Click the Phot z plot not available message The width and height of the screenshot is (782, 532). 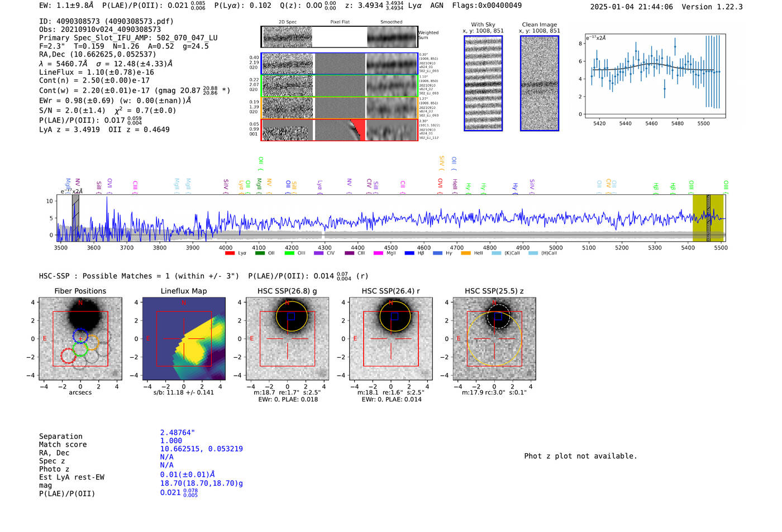click(x=580, y=456)
